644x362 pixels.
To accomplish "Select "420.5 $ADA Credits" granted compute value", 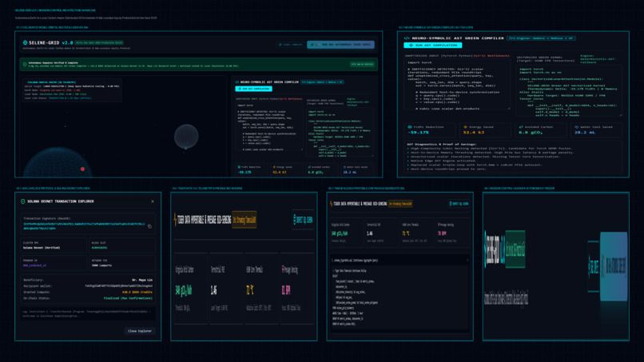I will point(137,292).
